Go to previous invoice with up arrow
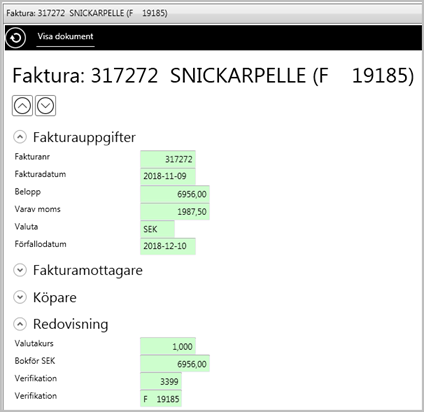The height and width of the screenshot is (412, 424). click(x=22, y=106)
